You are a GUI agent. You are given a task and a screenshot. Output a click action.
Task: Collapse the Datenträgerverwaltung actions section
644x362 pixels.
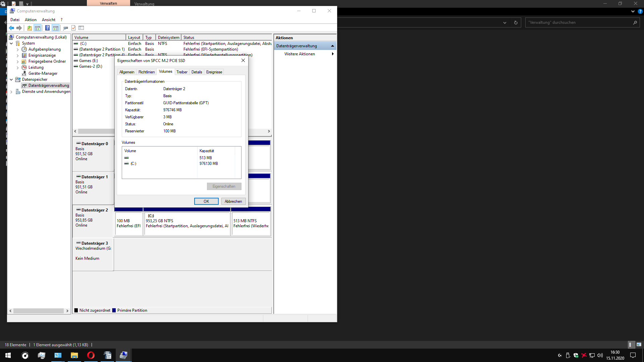332,46
